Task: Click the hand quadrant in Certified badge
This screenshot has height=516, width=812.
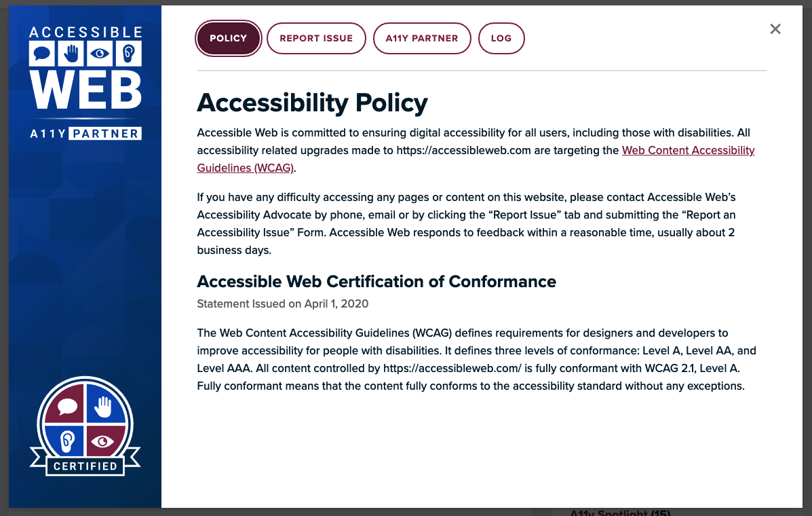Action: coord(105,405)
